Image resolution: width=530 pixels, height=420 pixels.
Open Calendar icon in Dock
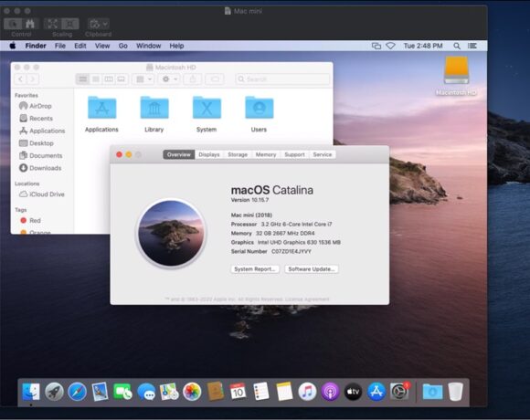238,392
